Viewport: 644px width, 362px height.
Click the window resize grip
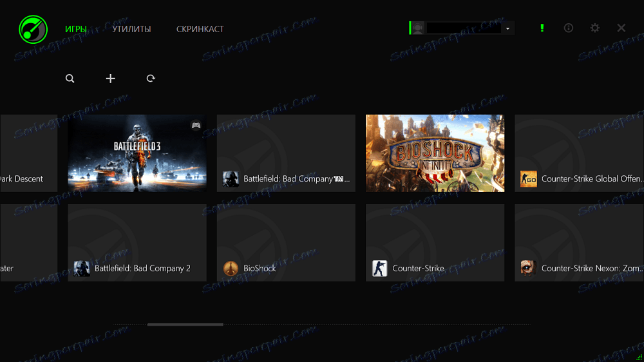(x=639, y=357)
